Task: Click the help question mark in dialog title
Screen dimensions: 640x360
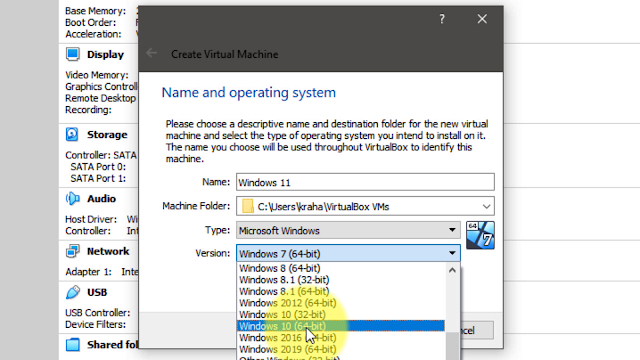Action: [x=442, y=19]
